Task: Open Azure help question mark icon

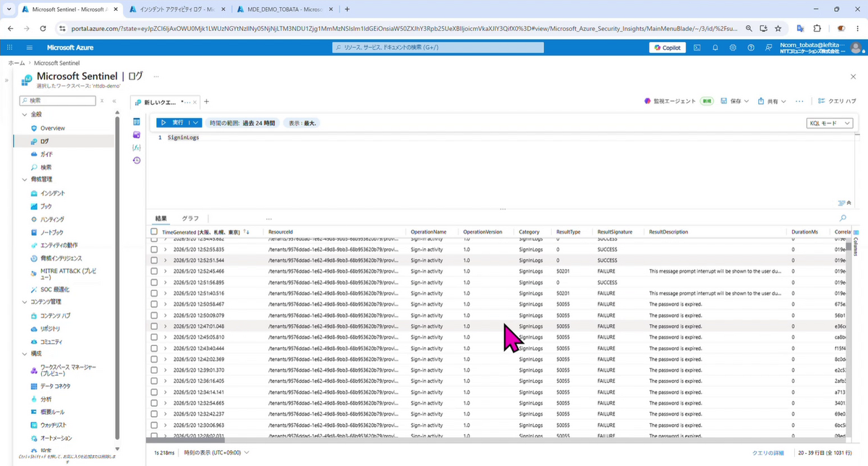Action: point(750,48)
